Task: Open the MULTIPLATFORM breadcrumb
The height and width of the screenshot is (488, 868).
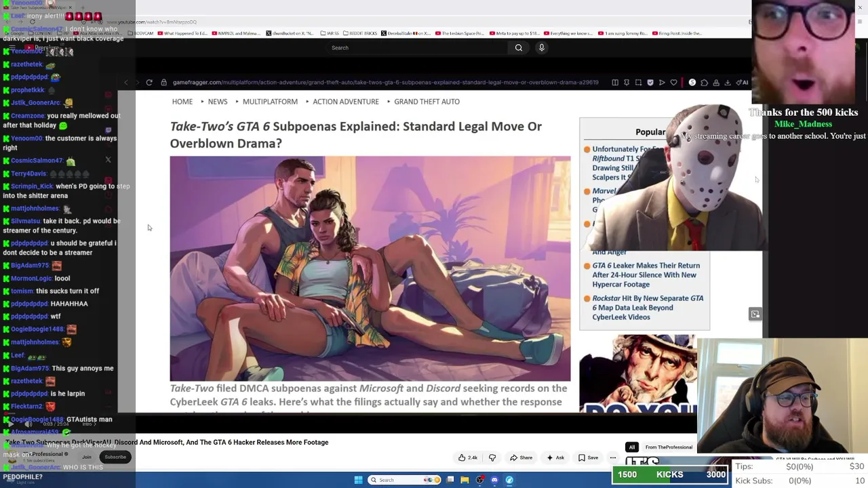Action: point(270,102)
